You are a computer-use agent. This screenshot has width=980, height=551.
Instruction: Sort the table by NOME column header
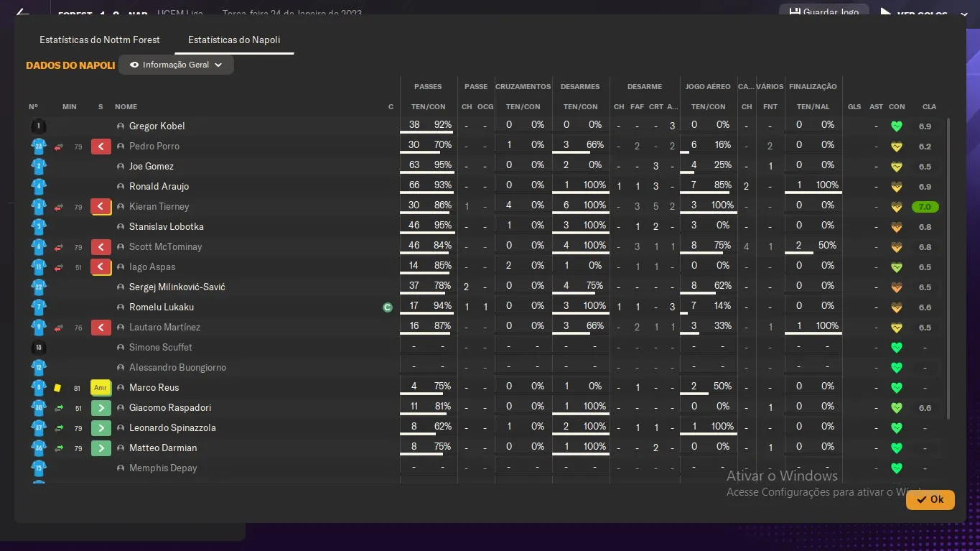pos(126,107)
